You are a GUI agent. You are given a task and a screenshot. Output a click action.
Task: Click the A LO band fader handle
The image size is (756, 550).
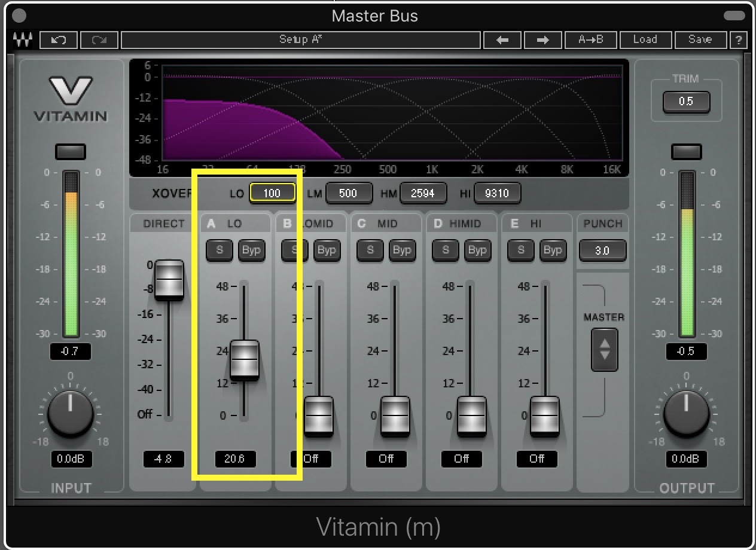pos(245,360)
